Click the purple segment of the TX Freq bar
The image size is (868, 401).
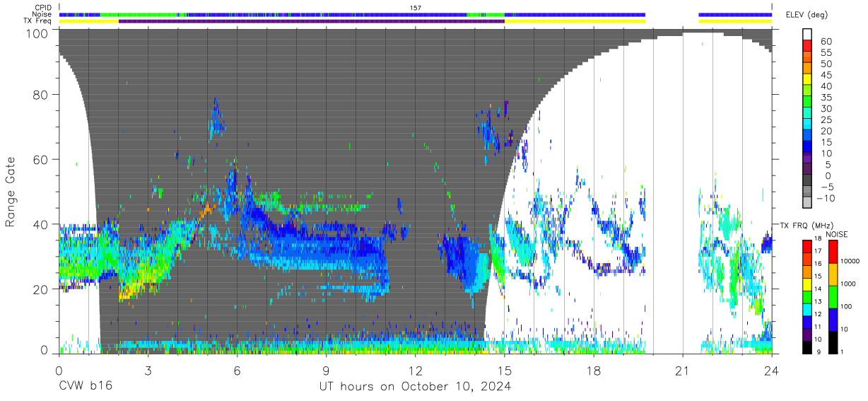click(x=312, y=21)
